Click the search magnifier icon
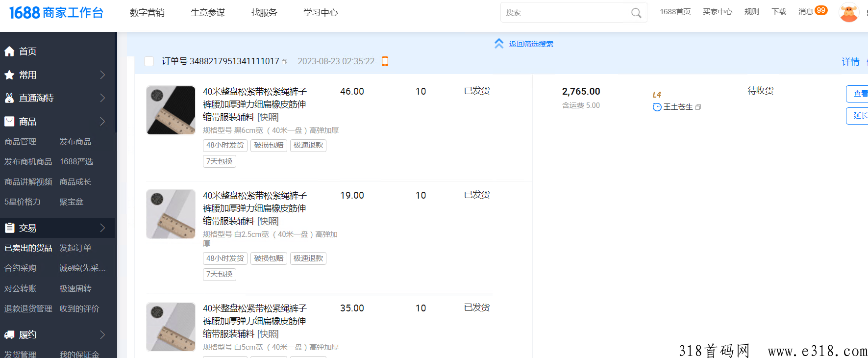This screenshot has width=868, height=358. click(636, 13)
